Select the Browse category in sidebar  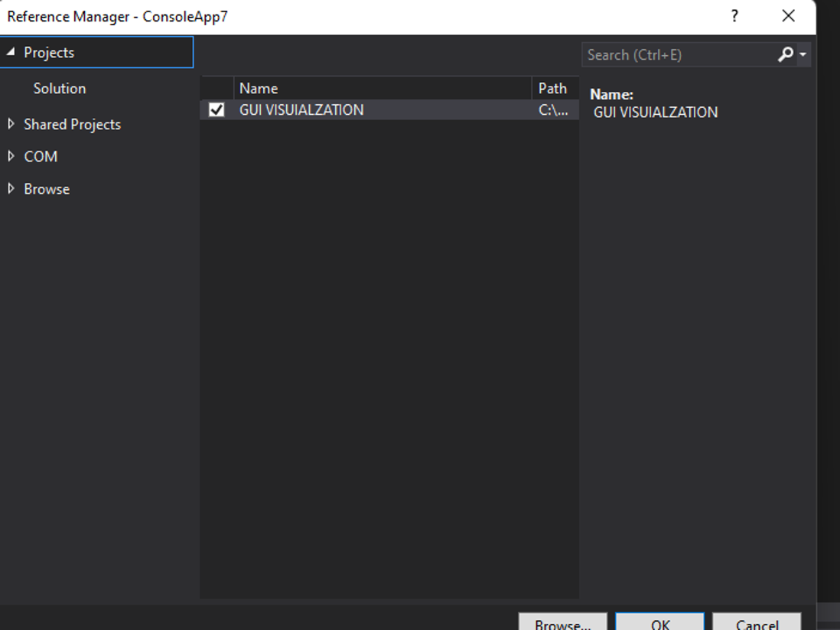[47, 189]
